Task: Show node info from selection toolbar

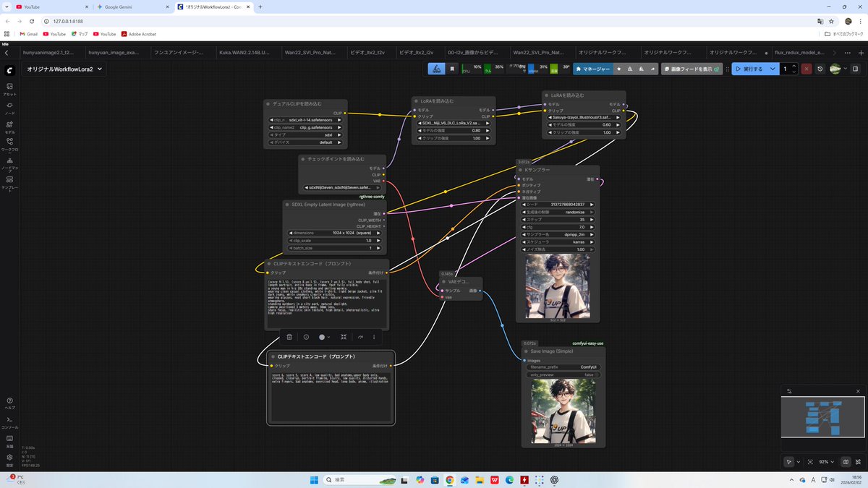Action: click(306, 337)
